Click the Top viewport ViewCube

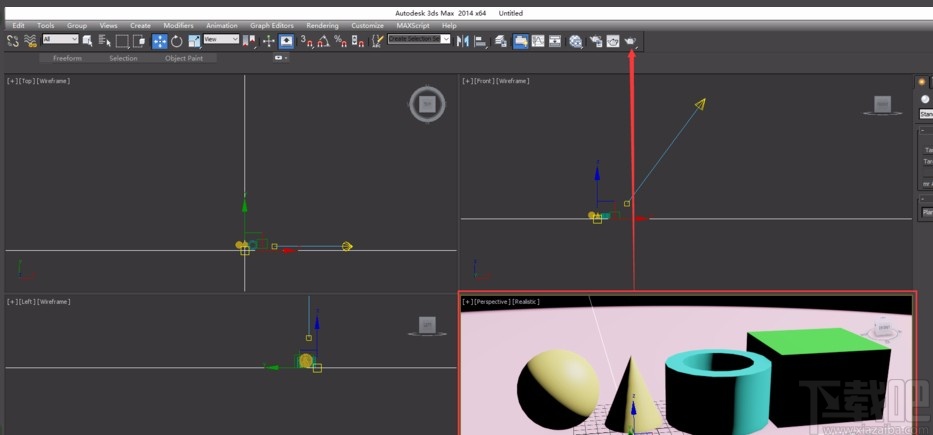click(x=427, y=105)
